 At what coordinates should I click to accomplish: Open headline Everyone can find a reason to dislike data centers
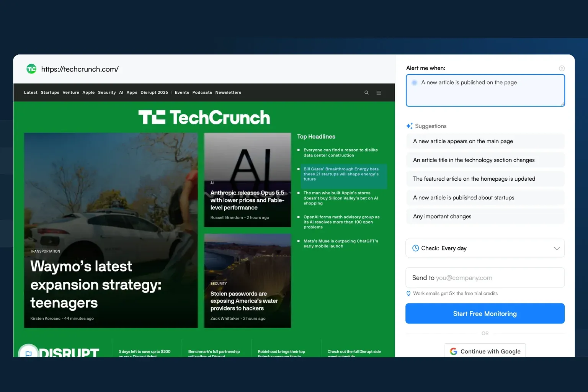click(x=341, y=152)
